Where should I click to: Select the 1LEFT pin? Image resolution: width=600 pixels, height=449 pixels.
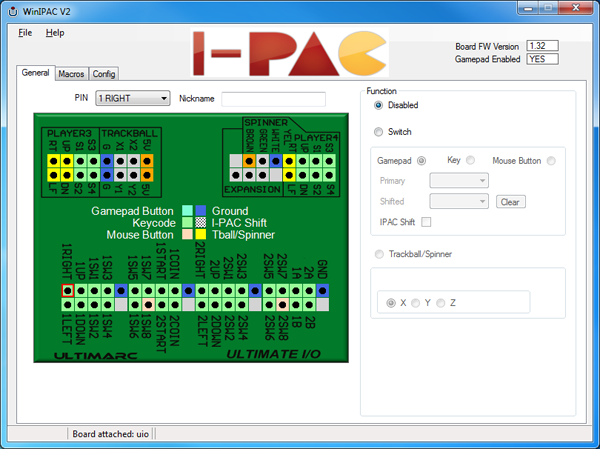(x=68, y=305)
